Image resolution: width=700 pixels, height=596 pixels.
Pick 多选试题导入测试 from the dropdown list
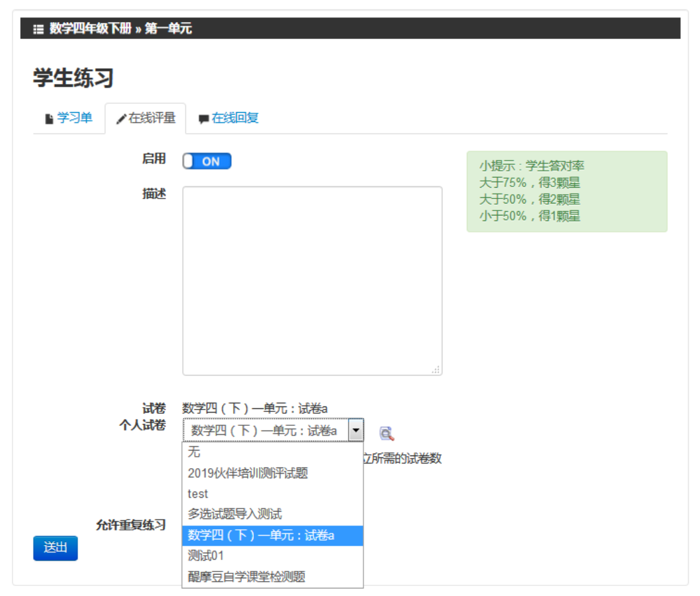click(x=234, y=514)
